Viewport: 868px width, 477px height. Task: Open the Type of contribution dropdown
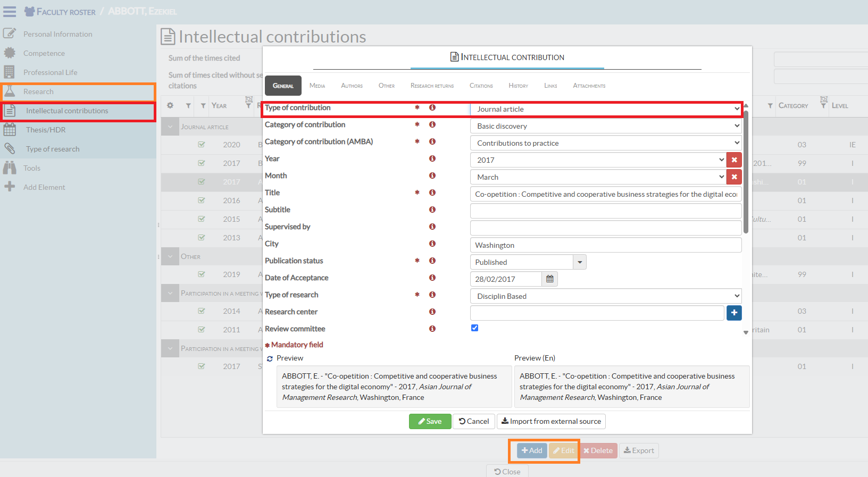pos(606,109)
